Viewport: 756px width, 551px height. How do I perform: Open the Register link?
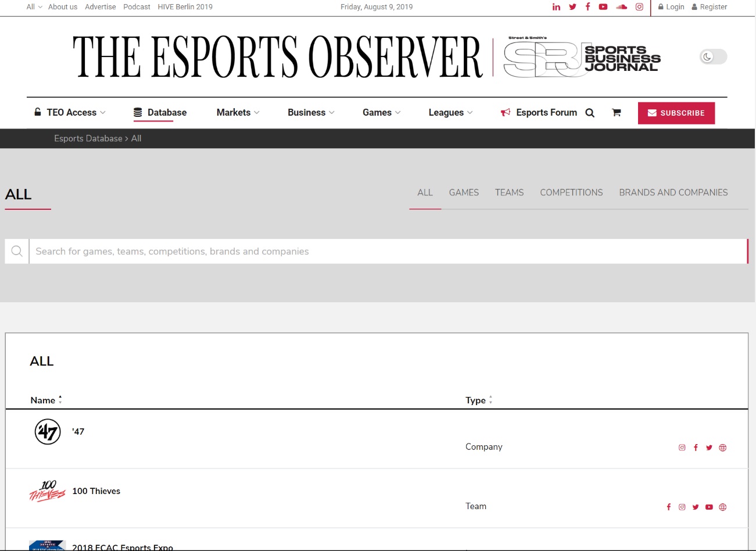click(709, 7)
